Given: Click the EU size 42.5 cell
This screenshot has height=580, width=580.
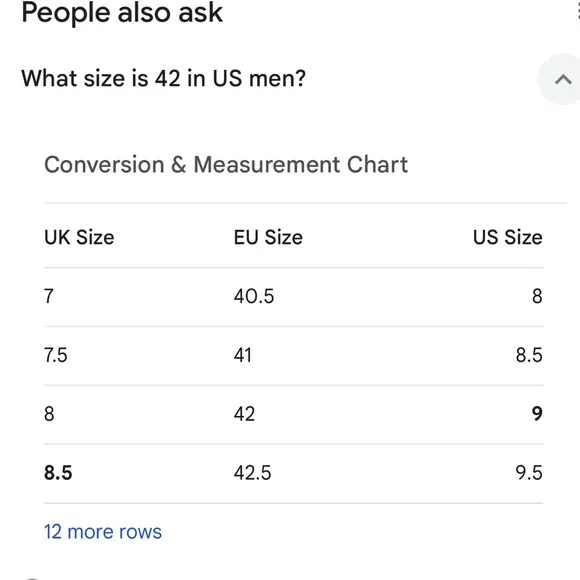Looking at the screenshot, I should [x=252, y=473].
